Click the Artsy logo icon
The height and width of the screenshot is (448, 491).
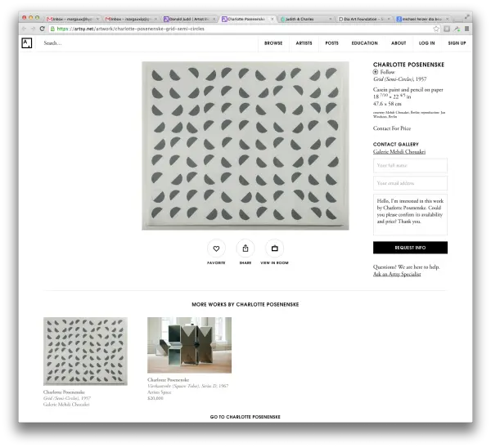coord(27,43)
